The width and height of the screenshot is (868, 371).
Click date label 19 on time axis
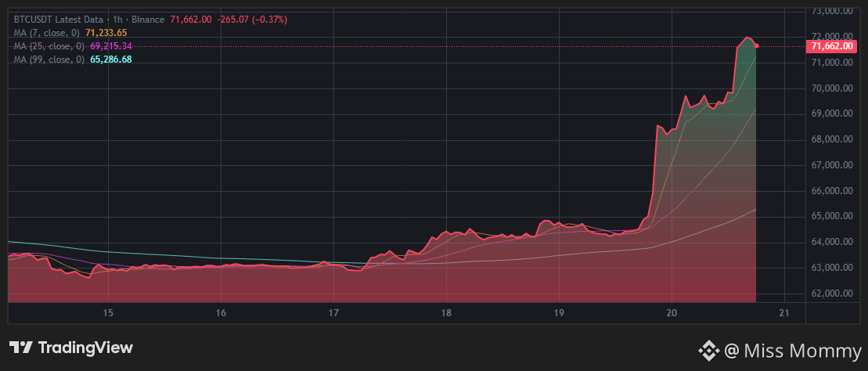pos(559,313)
